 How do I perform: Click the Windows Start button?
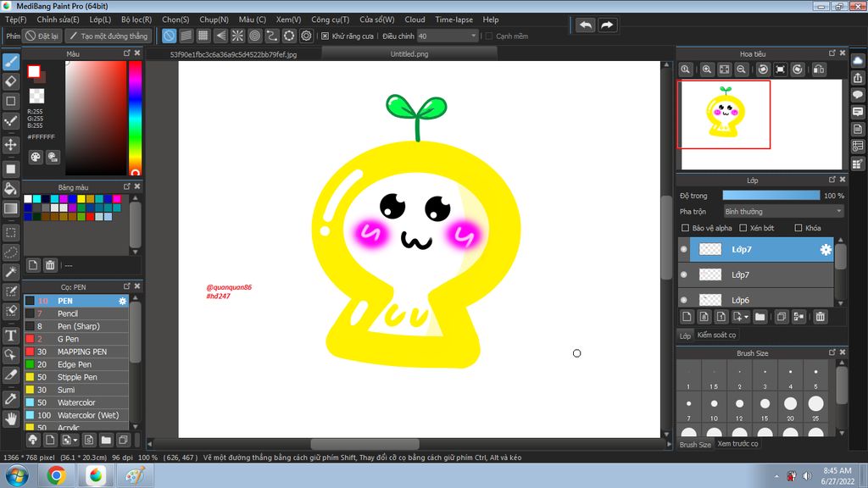click(x=17, y=476)
